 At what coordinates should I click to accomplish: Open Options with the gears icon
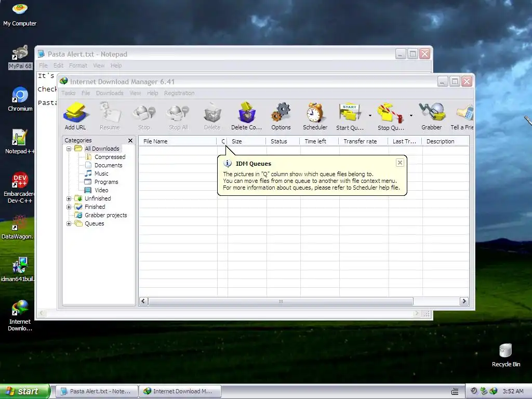tap(281, 116)
